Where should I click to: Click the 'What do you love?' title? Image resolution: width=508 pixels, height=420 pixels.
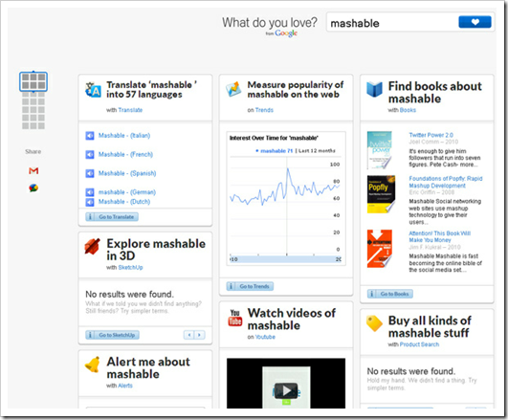270,23
